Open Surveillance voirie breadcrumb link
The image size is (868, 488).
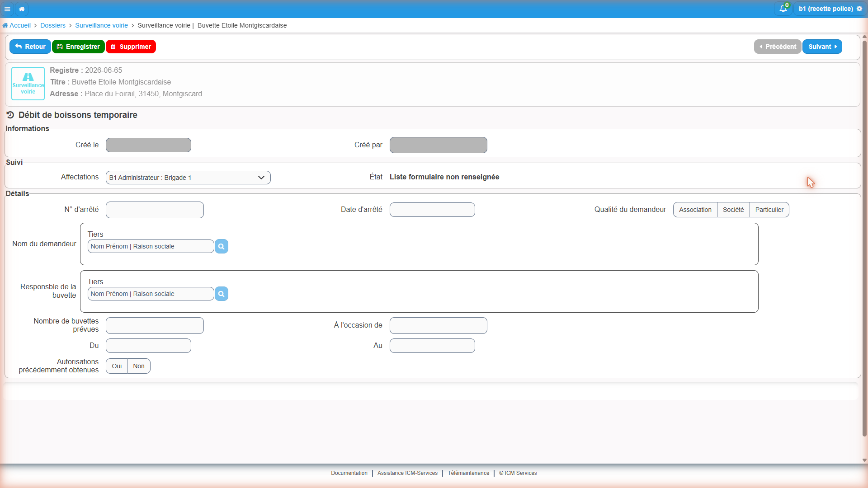tap(101, 25)
